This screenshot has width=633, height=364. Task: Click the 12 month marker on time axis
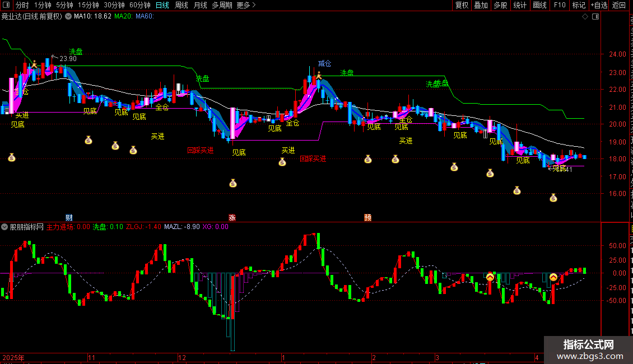point(182,357)
